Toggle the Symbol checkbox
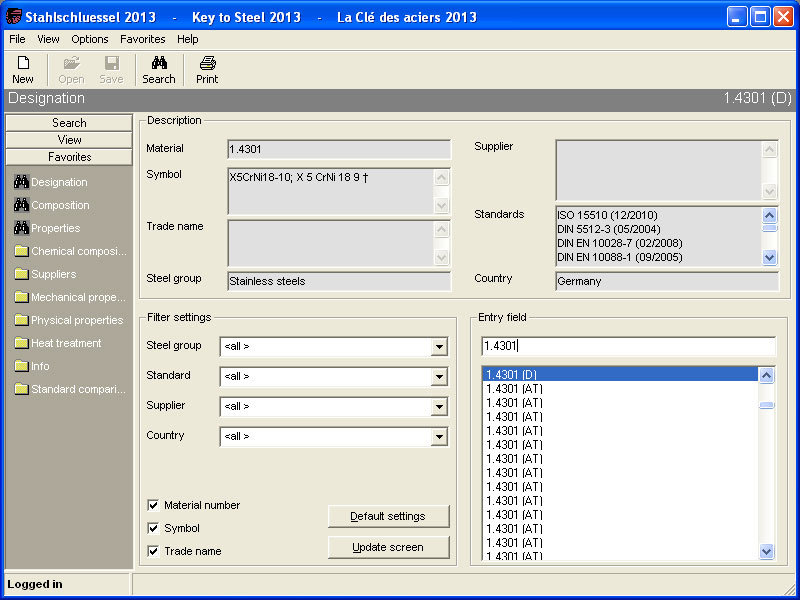 click(153, 528)
